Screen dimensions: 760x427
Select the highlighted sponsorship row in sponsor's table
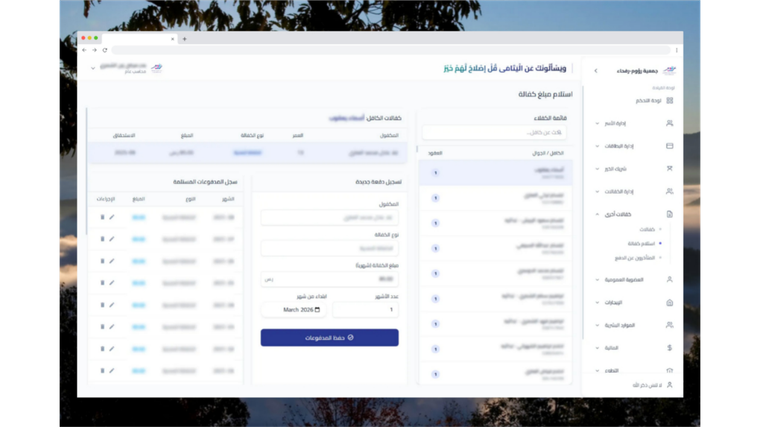[x=247, y=153]
